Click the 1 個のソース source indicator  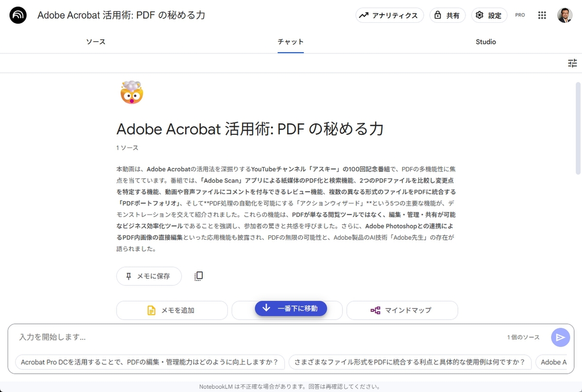523,337
